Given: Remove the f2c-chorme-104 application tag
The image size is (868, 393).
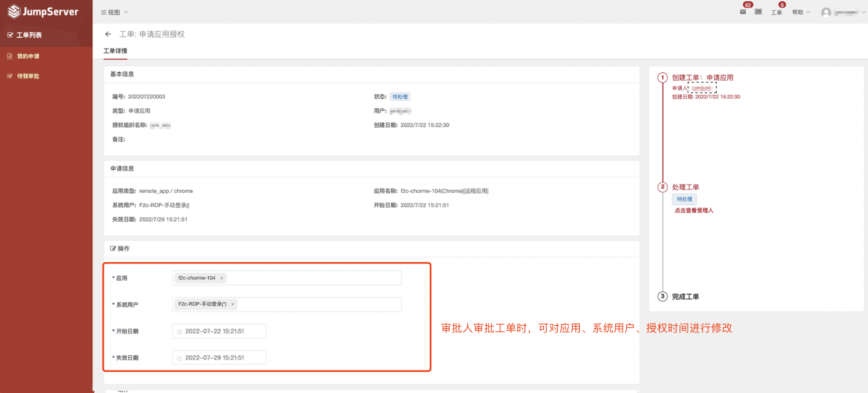Looking at the screenshot, I should pos(222,278).
